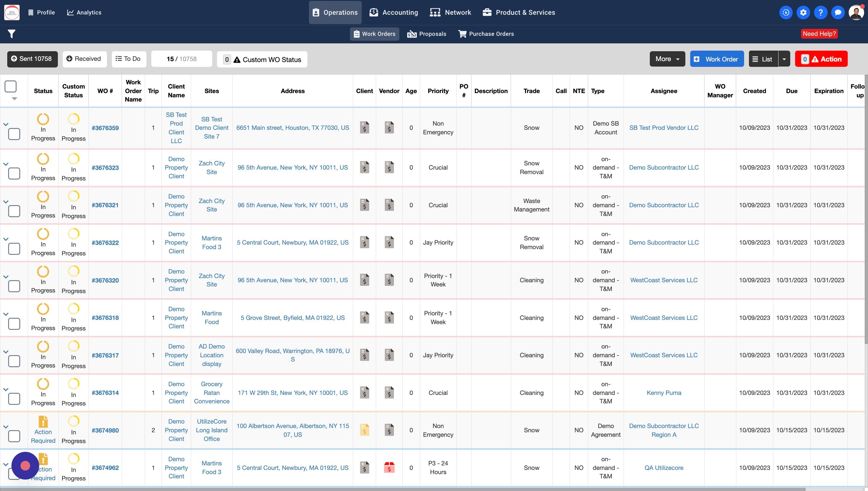Open work order link #3676314
The height and width of the screenshot is (491, 868).
coord(105,392)
